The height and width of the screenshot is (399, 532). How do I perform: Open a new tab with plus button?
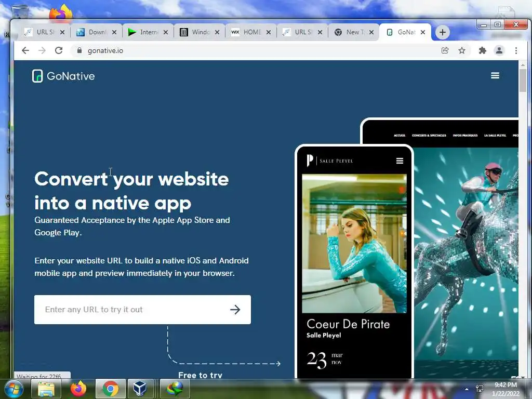pos(443,32)
